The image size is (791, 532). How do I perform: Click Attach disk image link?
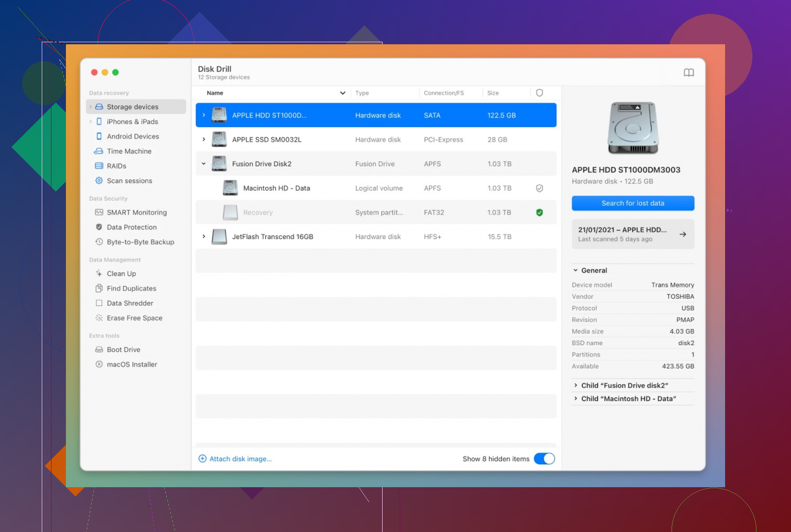(235, 459)
